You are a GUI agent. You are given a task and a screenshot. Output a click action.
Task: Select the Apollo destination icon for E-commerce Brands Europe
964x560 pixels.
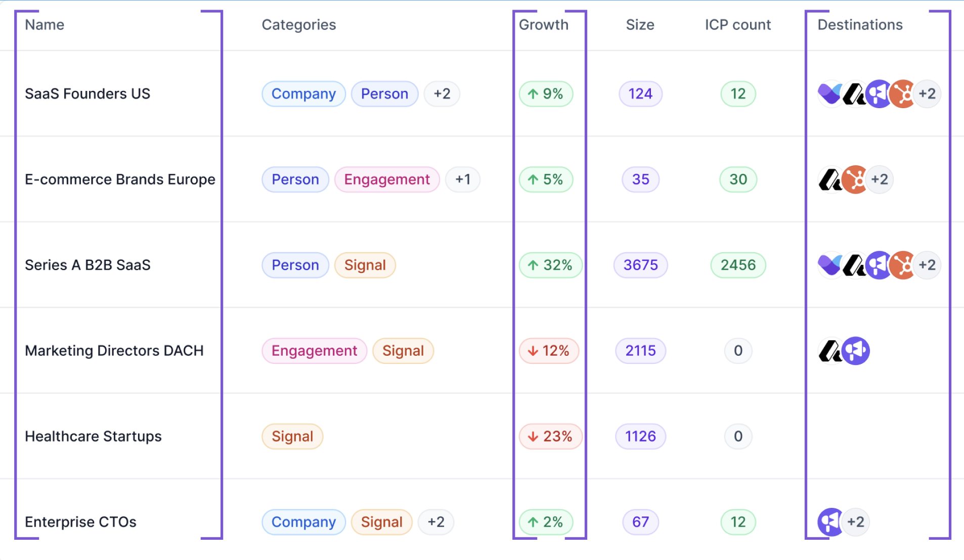point(831,179)
